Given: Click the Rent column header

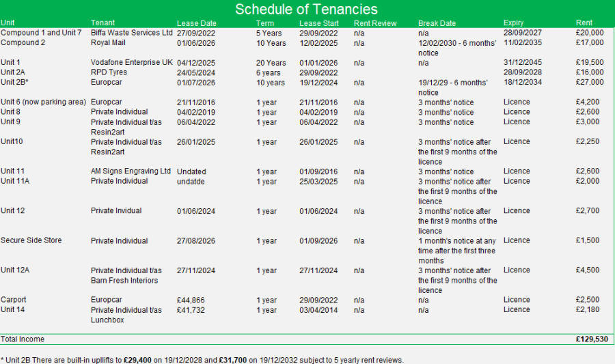Looking at the screenshot, I should click(x=584, y=23).
